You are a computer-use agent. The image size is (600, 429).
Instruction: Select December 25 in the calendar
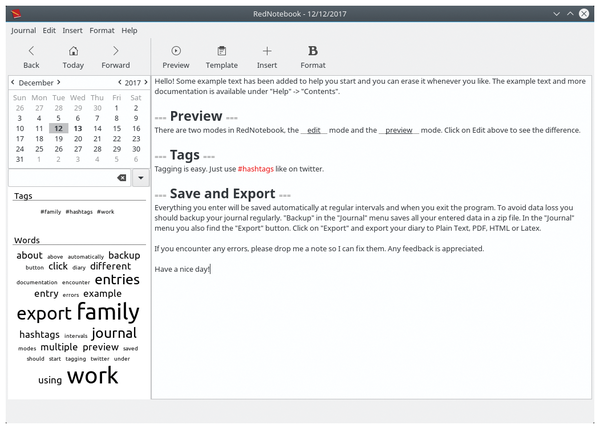click(39, 149)
